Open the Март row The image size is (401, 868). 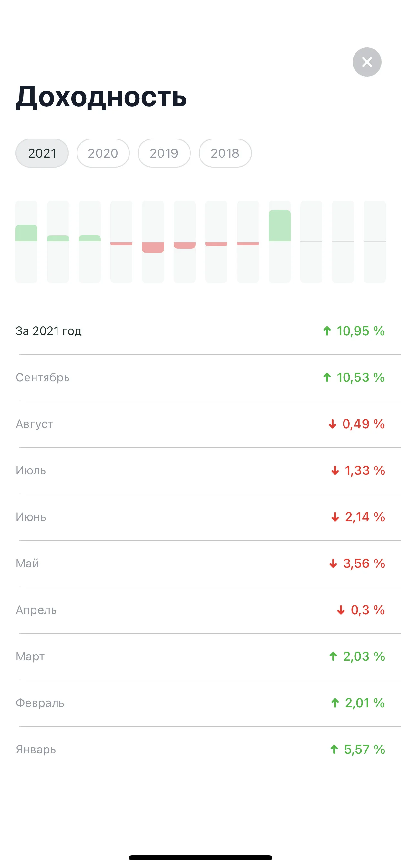200,656
